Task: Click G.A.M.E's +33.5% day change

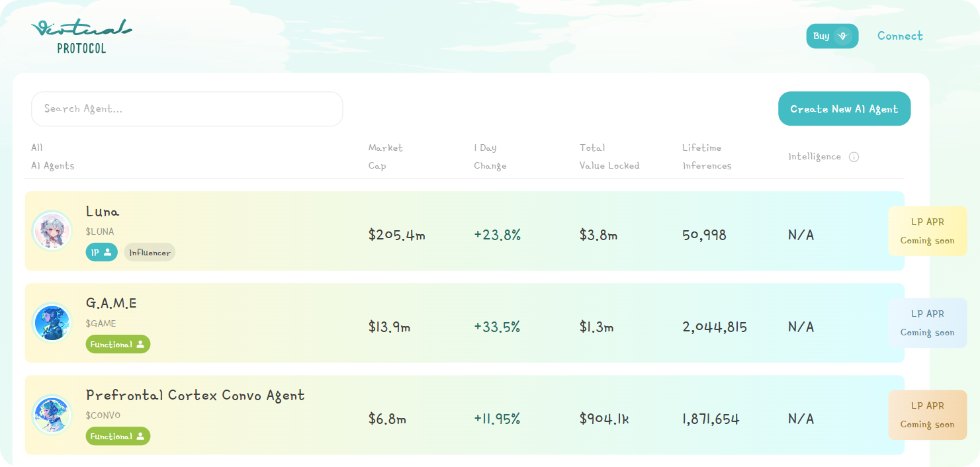Action: 497,327
